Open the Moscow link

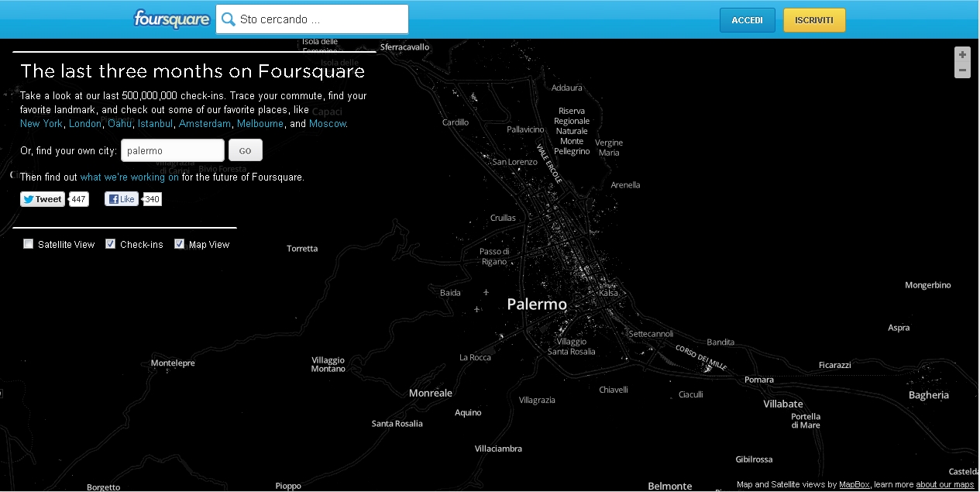[328, 124]
